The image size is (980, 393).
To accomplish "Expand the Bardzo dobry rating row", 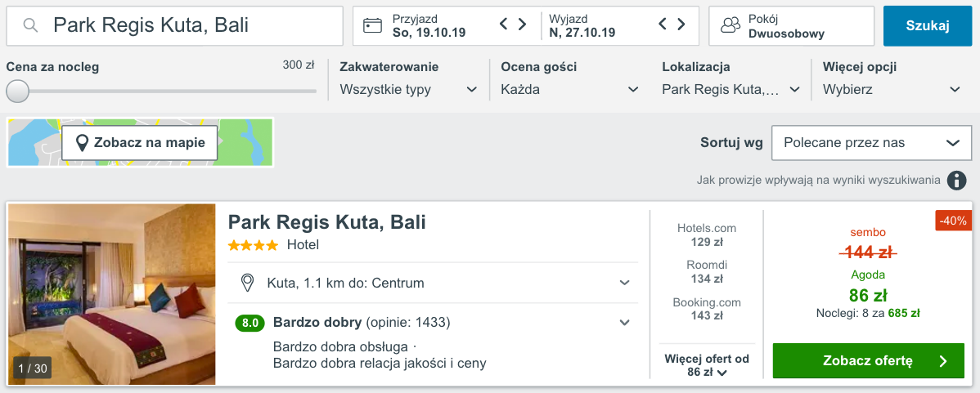I will [x=435, y=323].
